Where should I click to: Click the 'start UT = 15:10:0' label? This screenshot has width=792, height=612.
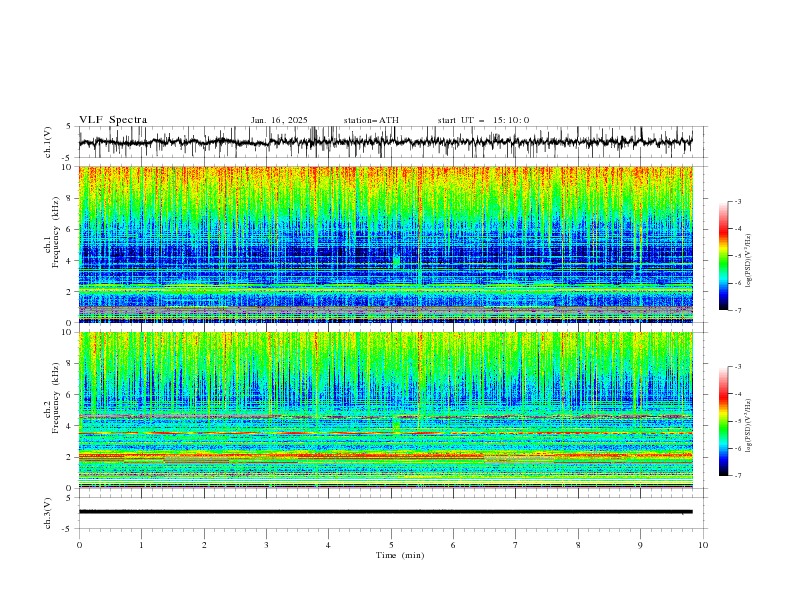tap(483, 120)
